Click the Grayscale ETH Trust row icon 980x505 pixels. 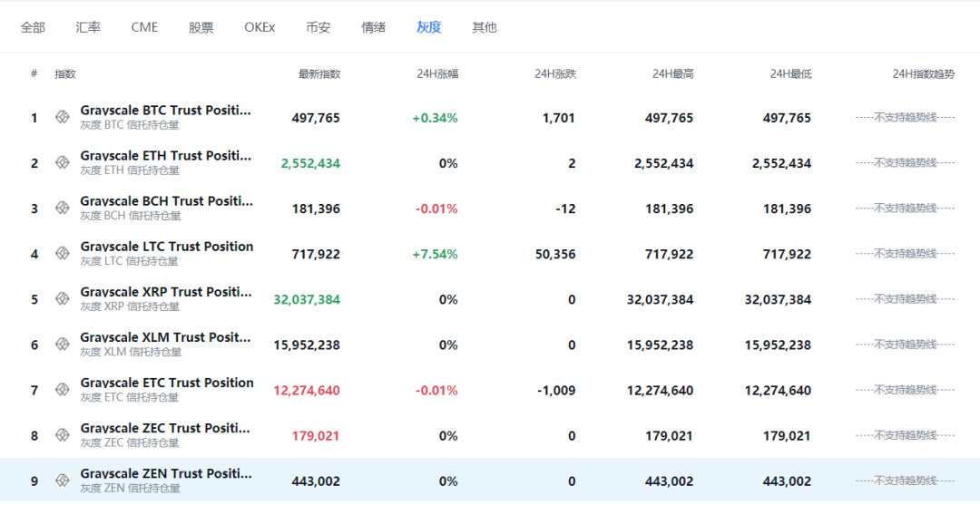pyautogui.click(x=63, y=162)
